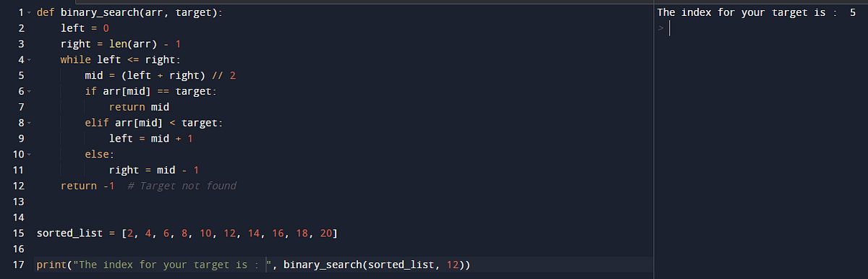Click the 'left = 0' line

pos(84,28)
